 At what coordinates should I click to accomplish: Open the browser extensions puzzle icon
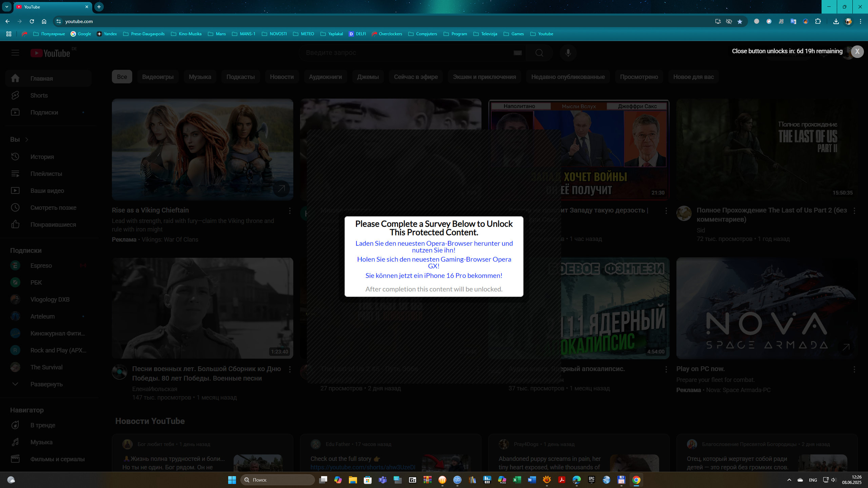pyautogui.click(x=818, y=21)
